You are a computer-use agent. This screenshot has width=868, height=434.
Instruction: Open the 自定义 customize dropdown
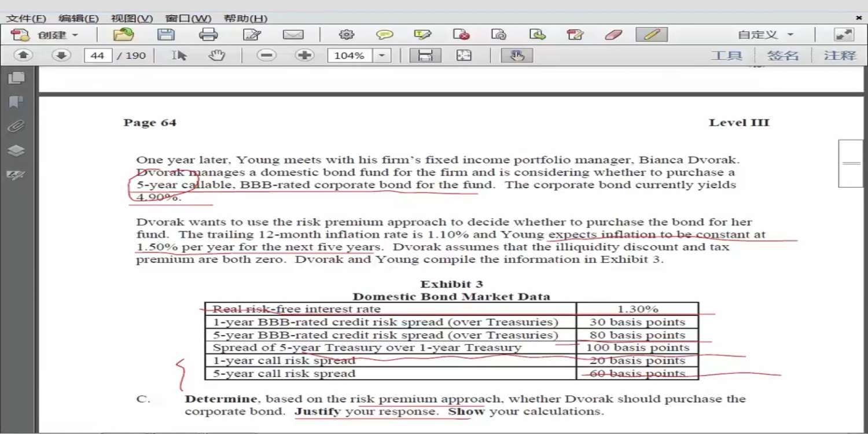(x=765, y=35)
